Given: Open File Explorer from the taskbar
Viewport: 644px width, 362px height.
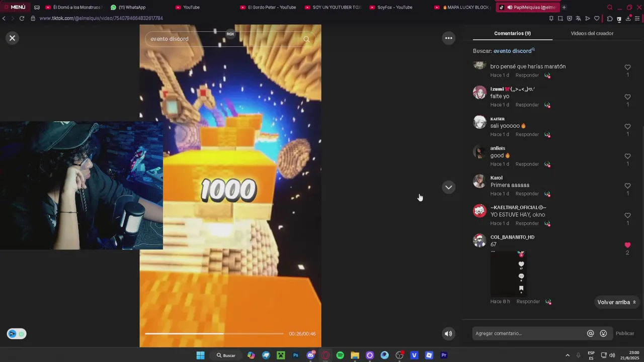Looking at the screenshot, I should coord(355,355).
